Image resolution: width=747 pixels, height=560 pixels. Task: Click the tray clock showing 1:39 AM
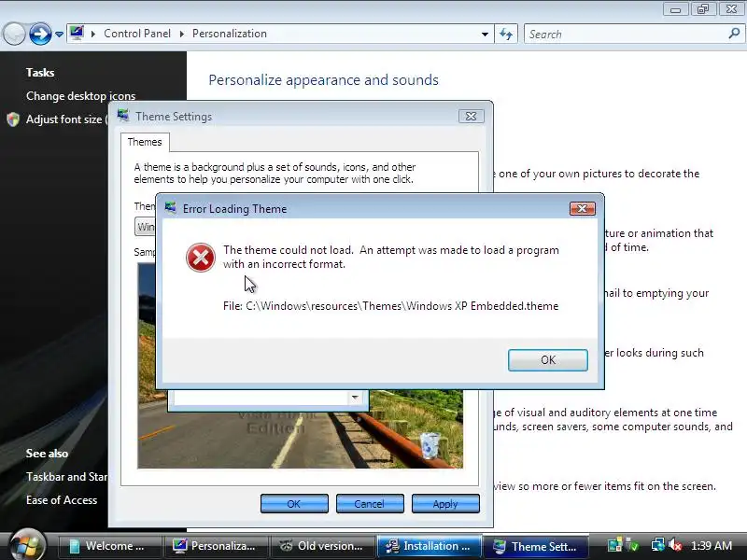[712, 546]
